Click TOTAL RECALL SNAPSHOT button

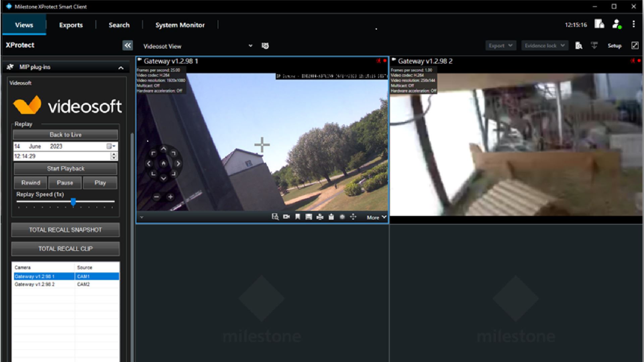(x=65, y=230)
